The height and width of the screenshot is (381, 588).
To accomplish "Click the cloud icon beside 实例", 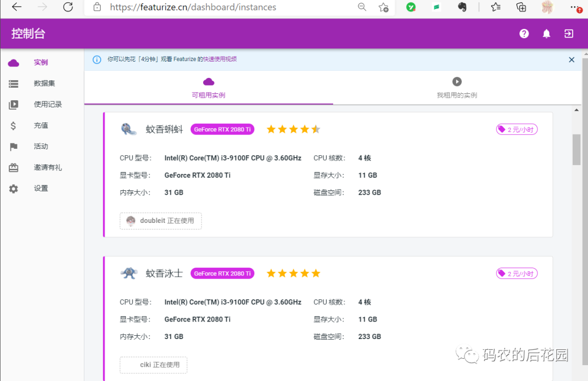I will (x=14, y=63).
